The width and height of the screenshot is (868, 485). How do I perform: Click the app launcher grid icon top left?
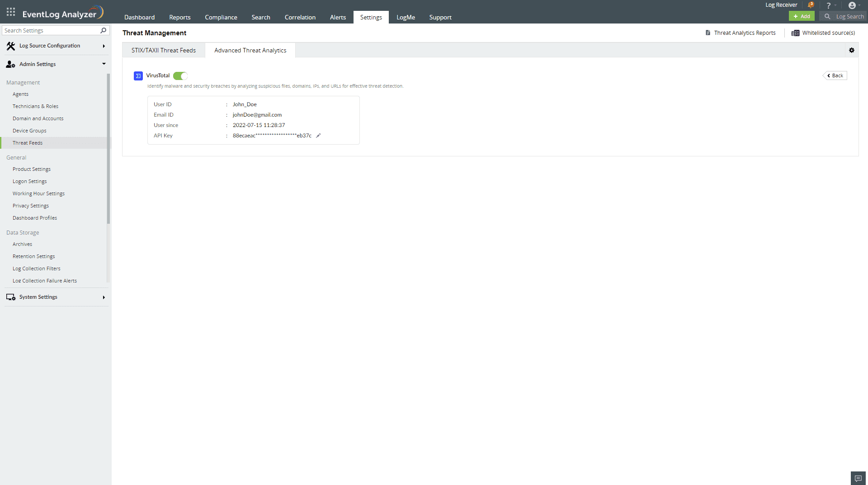click(10, 12)
